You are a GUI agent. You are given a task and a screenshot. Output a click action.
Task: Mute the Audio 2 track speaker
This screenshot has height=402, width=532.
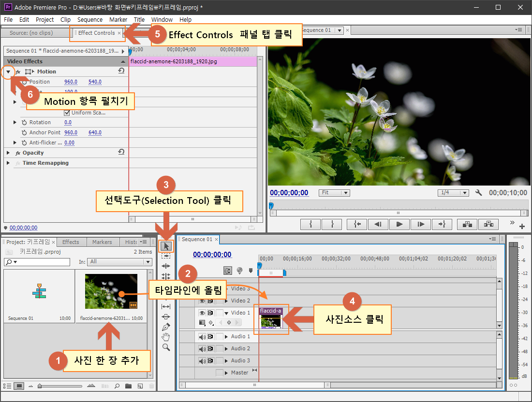click(202, 349)
